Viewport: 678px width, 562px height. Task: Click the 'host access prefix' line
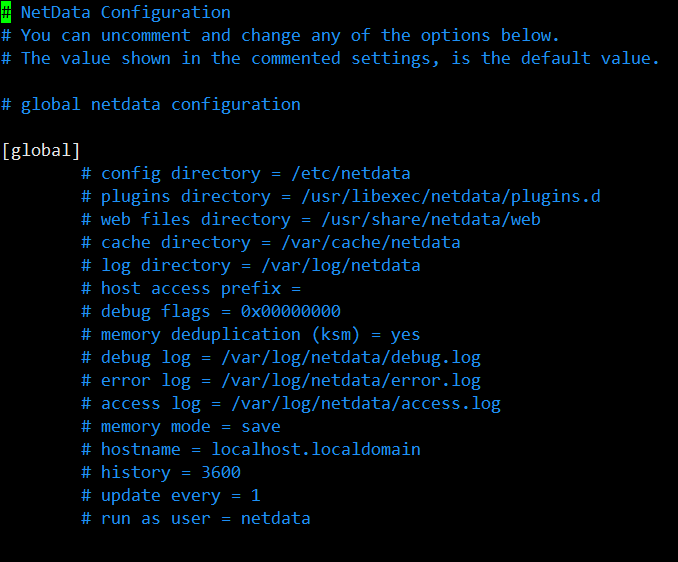tap(191, 288)
